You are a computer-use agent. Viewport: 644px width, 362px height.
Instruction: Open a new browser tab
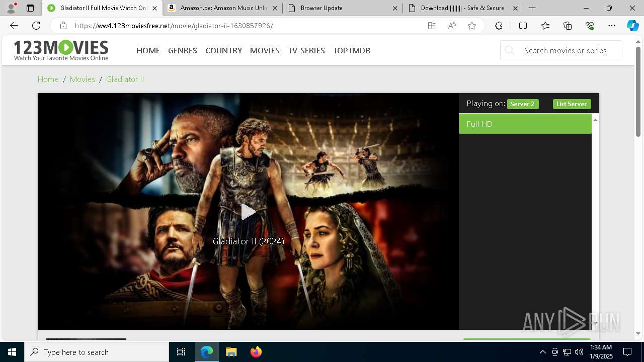coord(532,8)
